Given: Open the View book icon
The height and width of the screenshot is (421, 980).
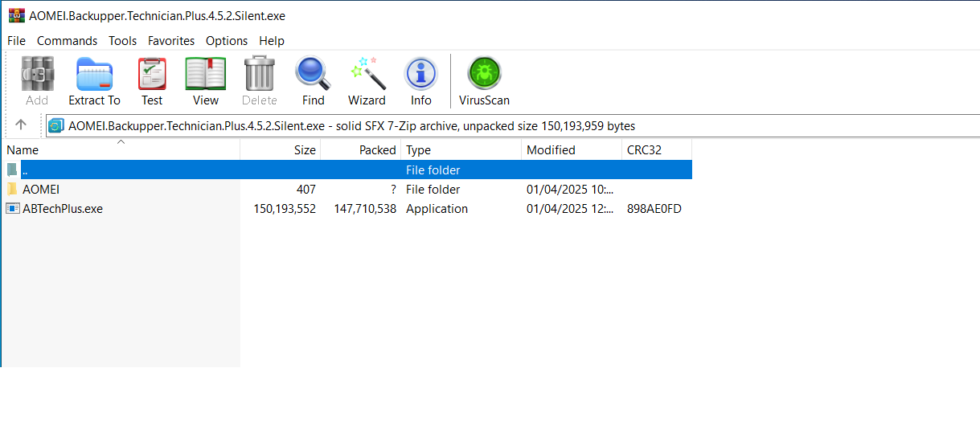Looking at the screenshot, I should pos(206,74).
